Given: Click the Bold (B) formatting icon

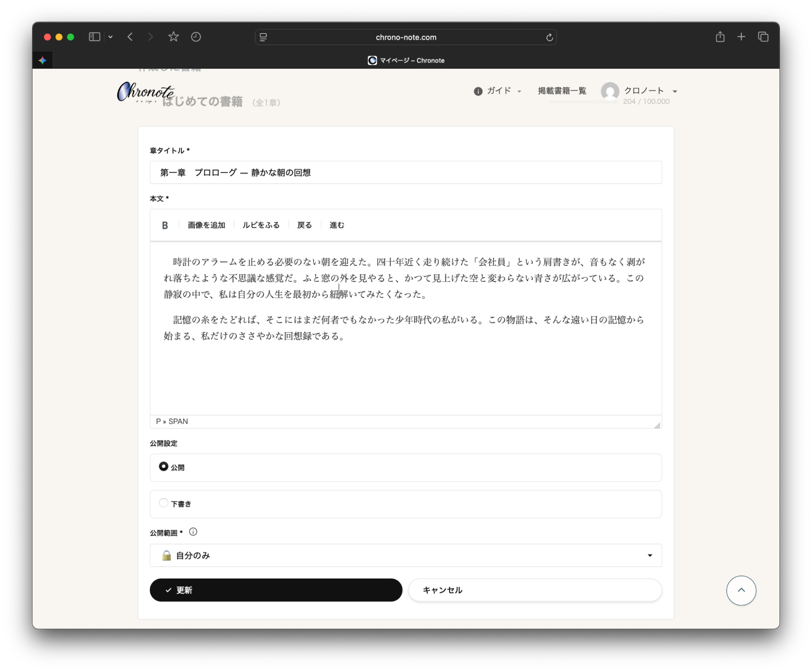Looking at the screenshot, I should point(165,225).
